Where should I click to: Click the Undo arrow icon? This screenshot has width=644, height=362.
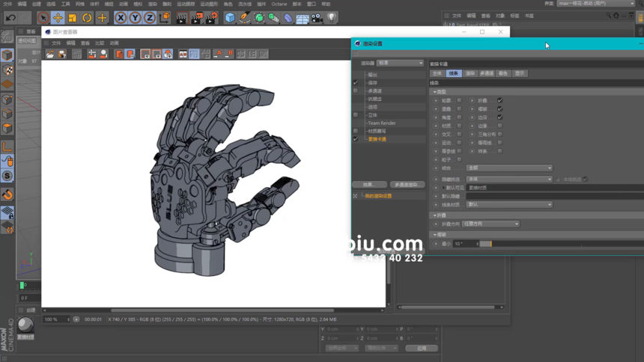pos(10,18)
